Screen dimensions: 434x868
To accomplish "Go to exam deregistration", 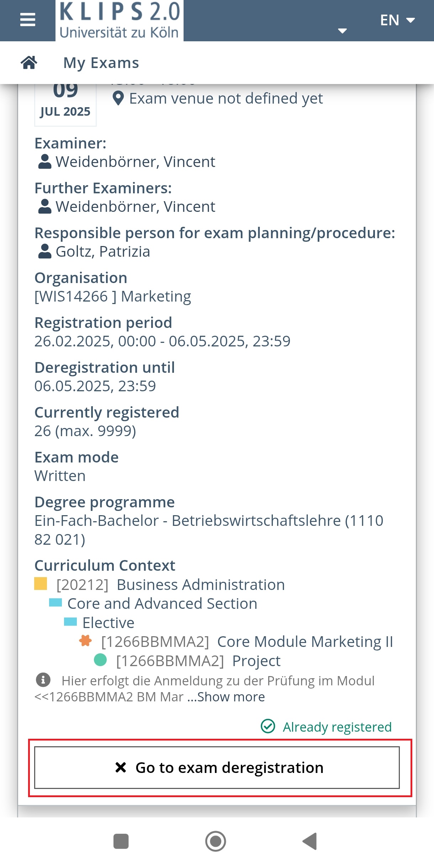I will pyautogui.click(x=217, y=768).
